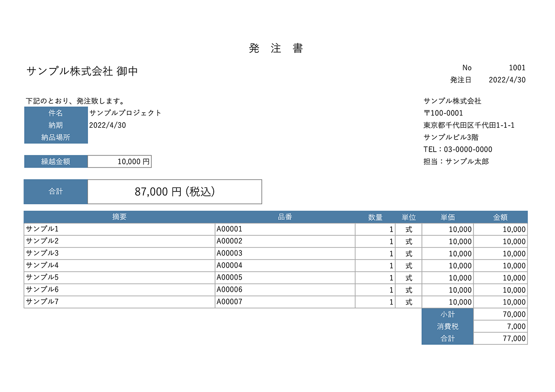Click the project name サンプルプロジェクト
Viewport: 555px width, 392px height.
coord(125,113)
